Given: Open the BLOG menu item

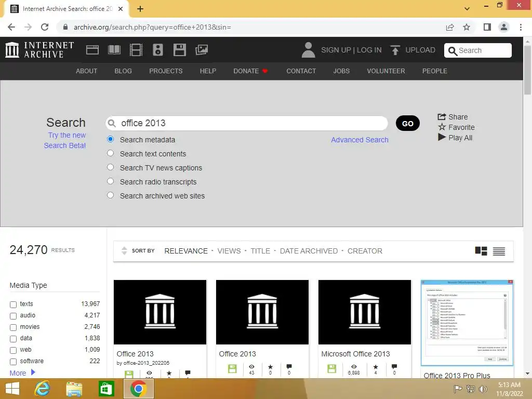Looking at the screenshot, I should (123, 71).
